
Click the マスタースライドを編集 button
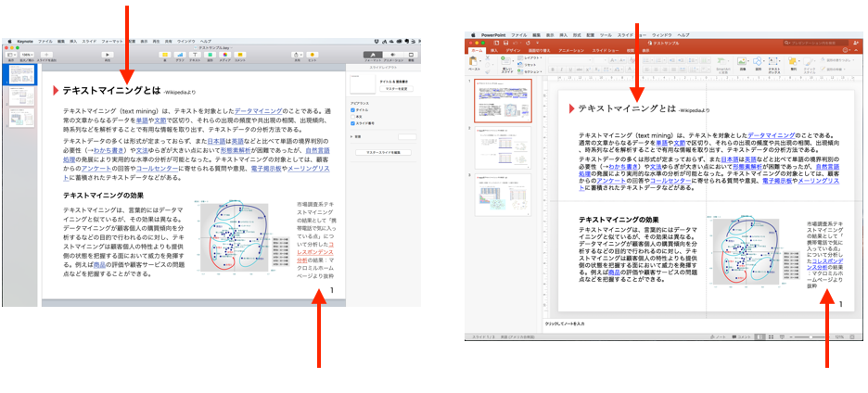tap(383, 151)
